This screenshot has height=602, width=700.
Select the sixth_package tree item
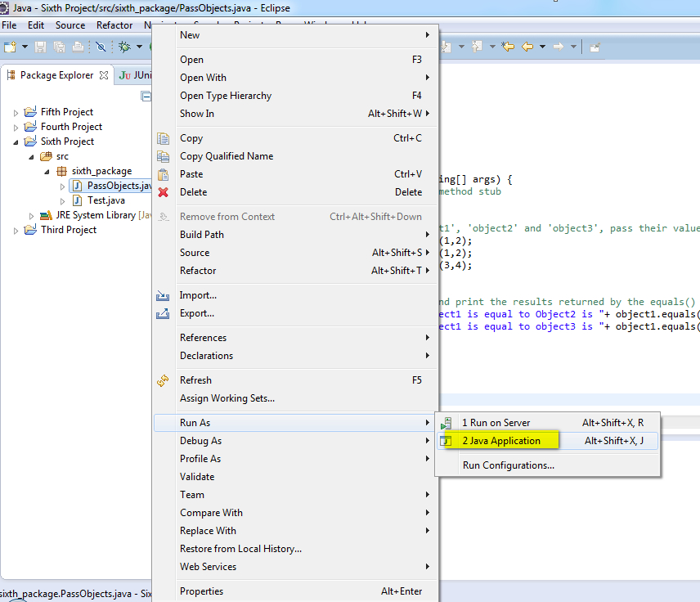(101, 171)
